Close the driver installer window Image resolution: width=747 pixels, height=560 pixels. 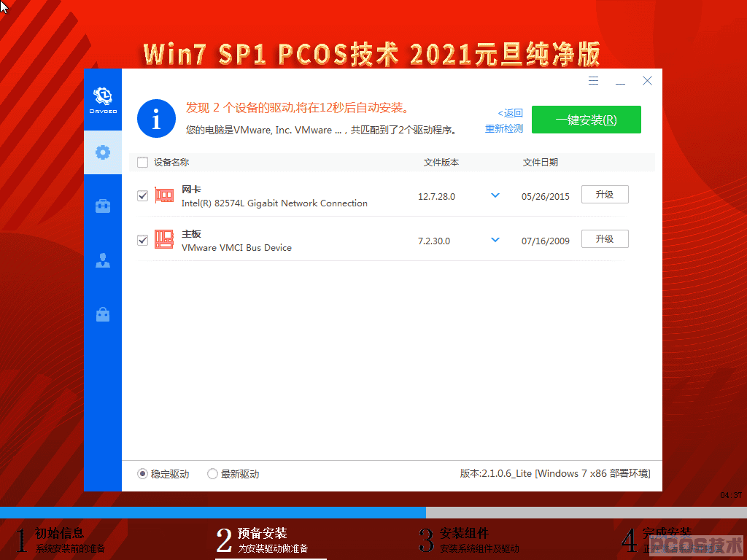tap(647, 80)
